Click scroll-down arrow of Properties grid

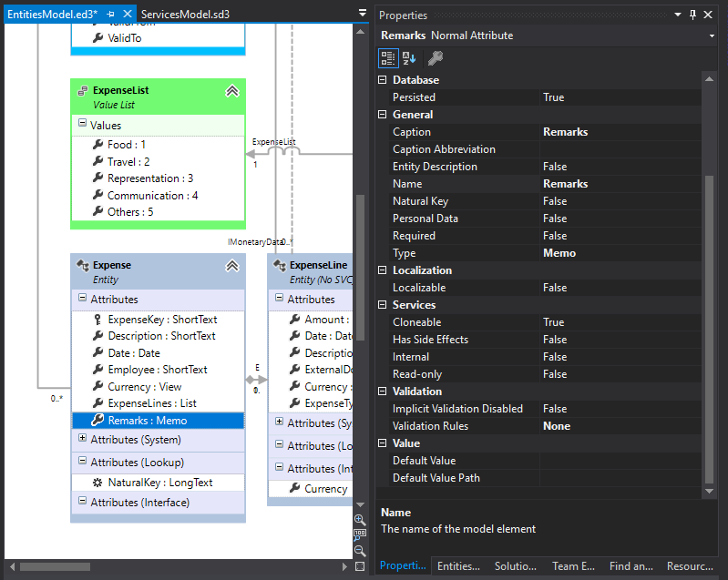coord(709,492)
